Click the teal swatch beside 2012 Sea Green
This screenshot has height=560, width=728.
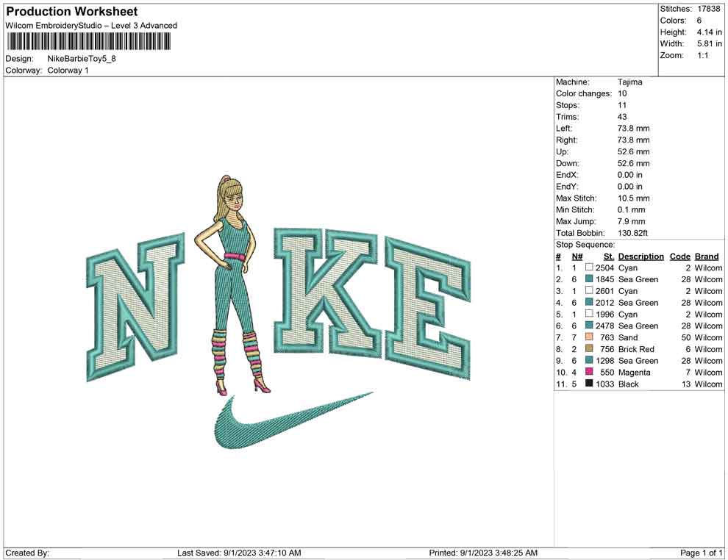click(589, 302)
